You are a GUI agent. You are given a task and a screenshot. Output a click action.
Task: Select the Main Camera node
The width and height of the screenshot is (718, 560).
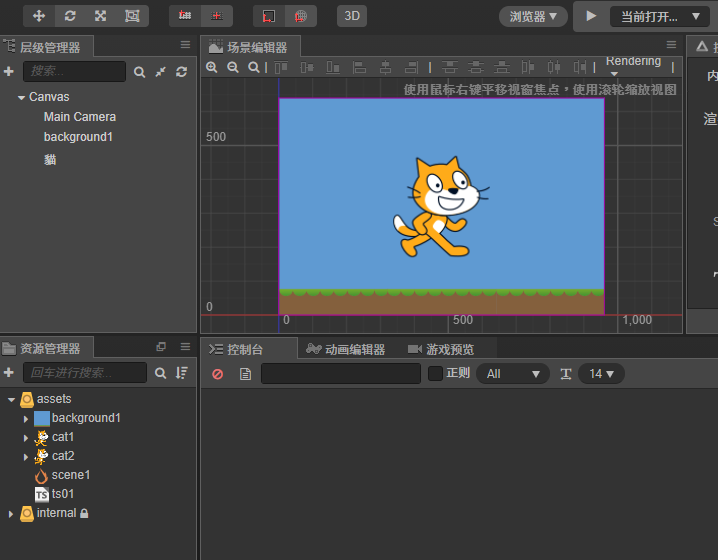80,117
